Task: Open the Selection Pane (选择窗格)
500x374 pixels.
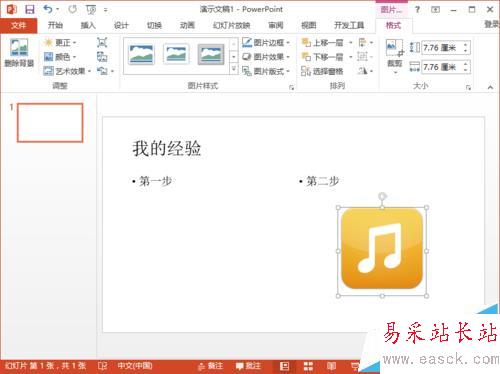Action: point(322,71)
